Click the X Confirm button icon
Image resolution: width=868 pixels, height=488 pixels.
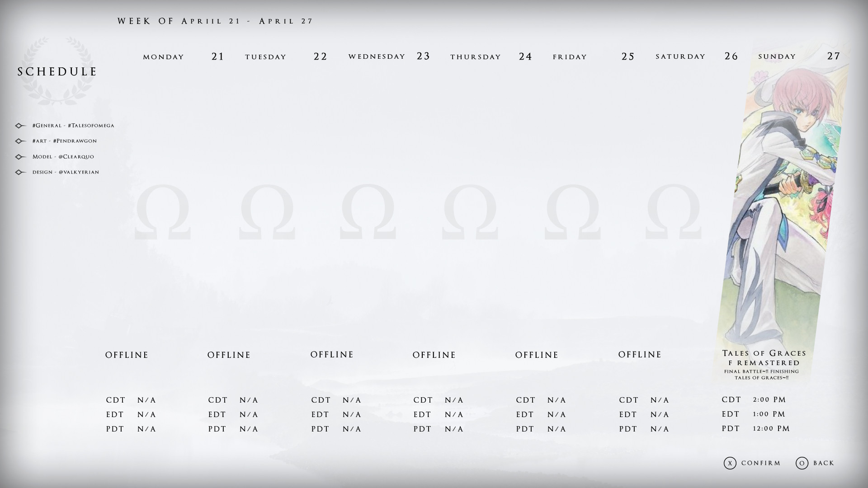(730, 463)
